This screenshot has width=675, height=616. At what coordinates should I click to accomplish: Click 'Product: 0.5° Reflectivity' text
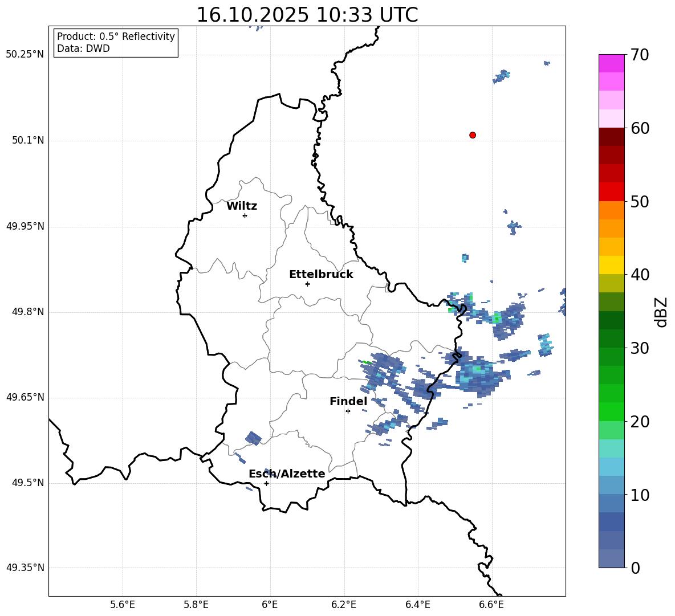(116, 36)
